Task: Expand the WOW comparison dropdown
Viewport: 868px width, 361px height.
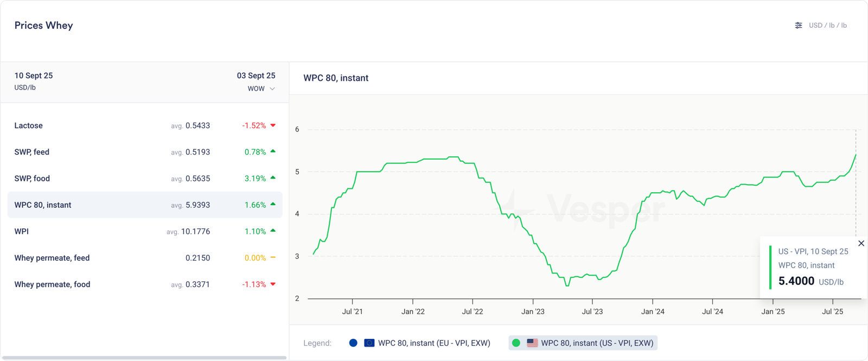Action: pos(261,88)
